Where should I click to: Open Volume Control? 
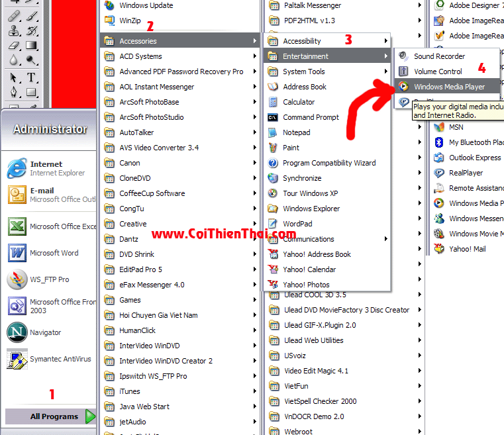click(x=447, y=72)
